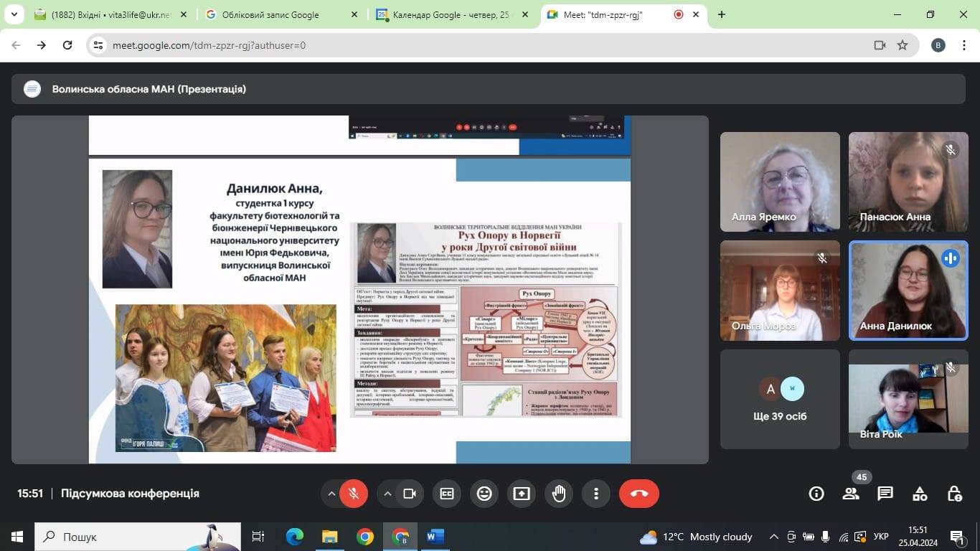
Task: Unmute the microphone
Action: click(353, 494)
